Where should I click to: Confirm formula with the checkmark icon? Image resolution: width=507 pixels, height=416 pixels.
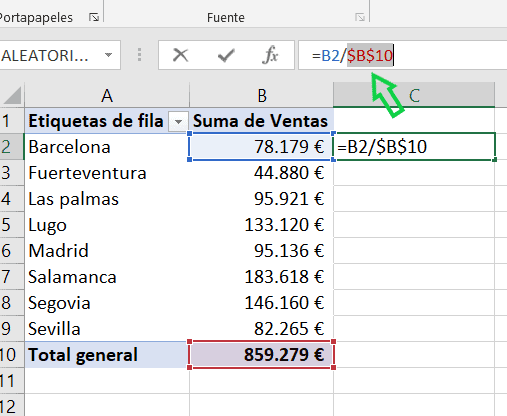pyautogui.click(x=226, y=55)
